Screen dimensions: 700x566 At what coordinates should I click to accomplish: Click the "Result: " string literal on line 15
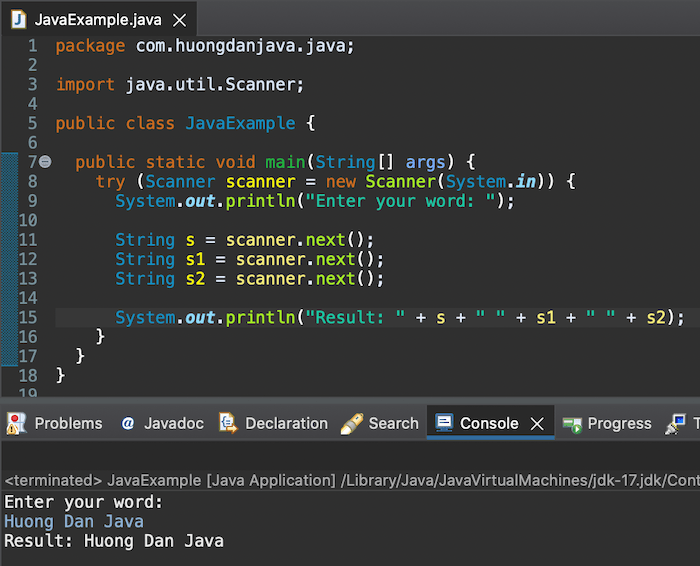tap(355, 317)
